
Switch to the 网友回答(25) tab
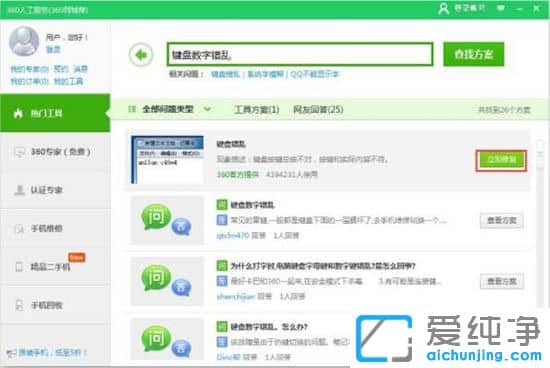pos(318,109)
